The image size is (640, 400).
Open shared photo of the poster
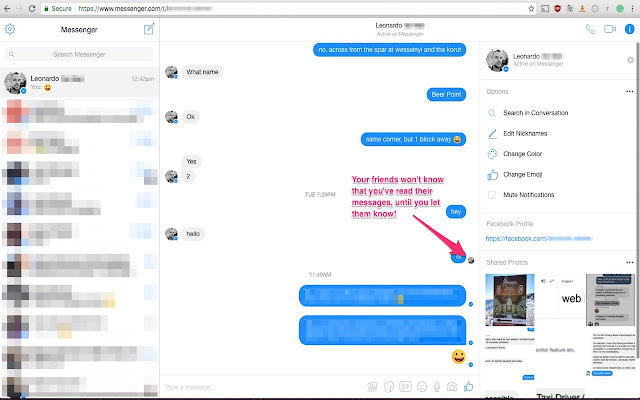tap(509, 300)
